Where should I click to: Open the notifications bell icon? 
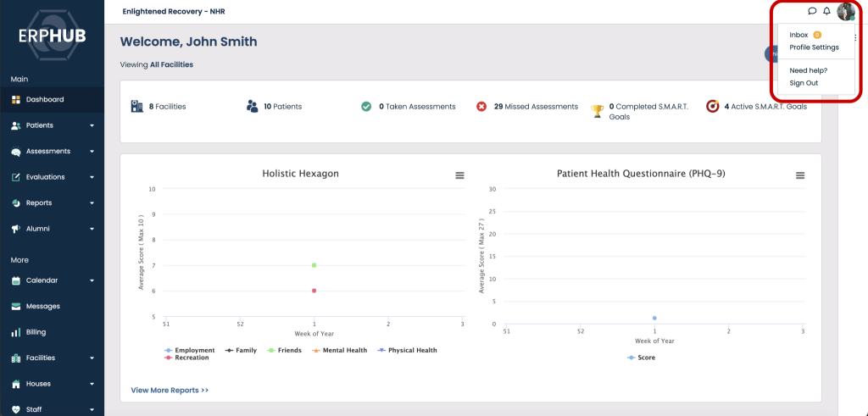(x=827, y=11)
